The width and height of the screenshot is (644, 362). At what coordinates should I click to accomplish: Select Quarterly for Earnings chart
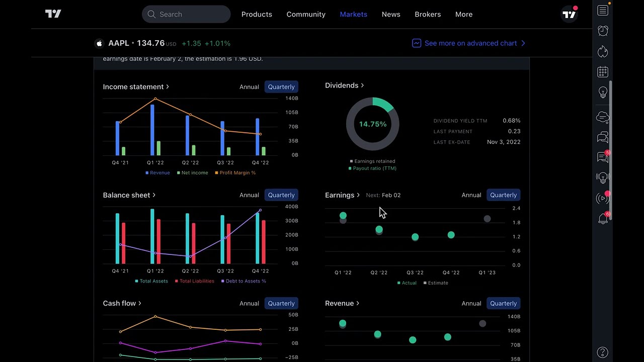[x=504, y=195]
